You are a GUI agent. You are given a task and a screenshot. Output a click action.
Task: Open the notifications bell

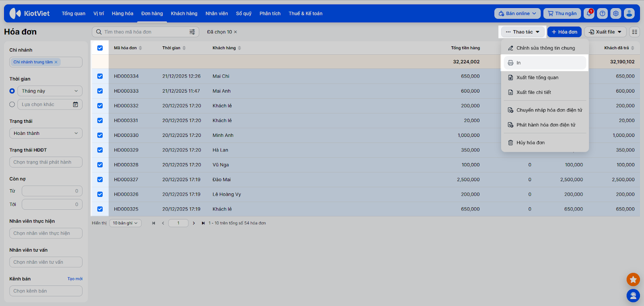coord(589,13)
